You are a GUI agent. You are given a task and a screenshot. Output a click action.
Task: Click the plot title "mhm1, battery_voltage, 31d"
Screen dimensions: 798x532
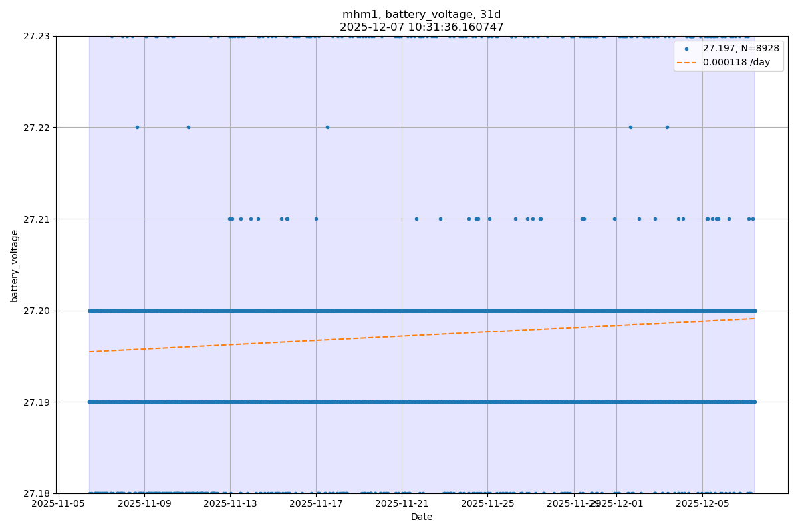pos(422,15)
